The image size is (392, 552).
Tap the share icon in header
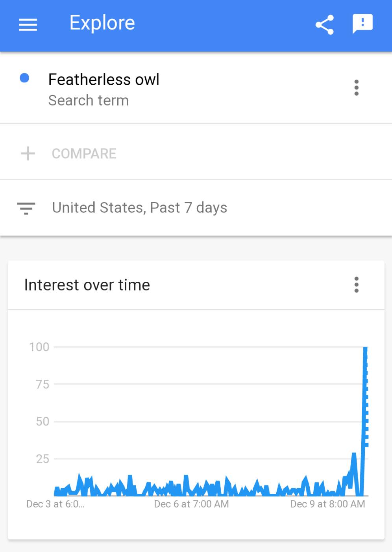pyautogui.click(x=325, y=24)
